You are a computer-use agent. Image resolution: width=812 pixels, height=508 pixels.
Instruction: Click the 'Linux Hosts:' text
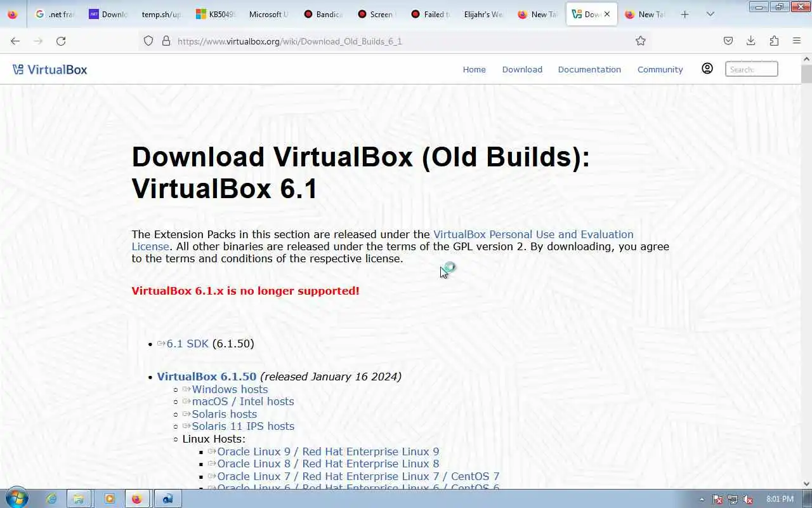point(214,439)
